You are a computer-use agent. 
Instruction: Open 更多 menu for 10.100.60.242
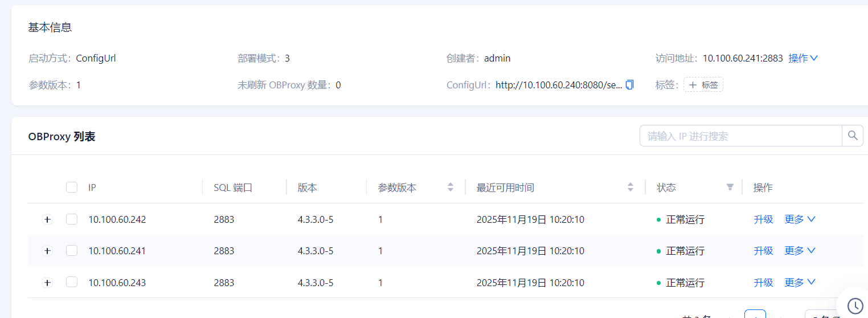tap(800, 219)
